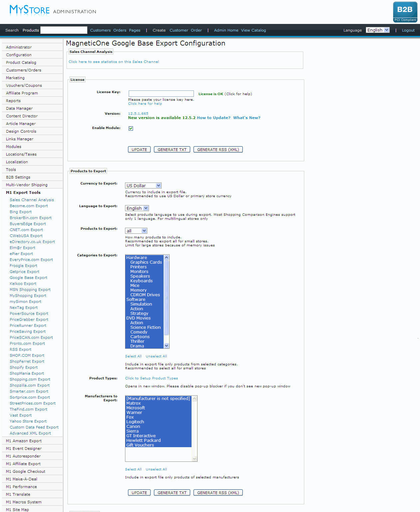Screen dimensions: 420x512
Task: Open the 'What's New?' link
Action: pos(247,118)
